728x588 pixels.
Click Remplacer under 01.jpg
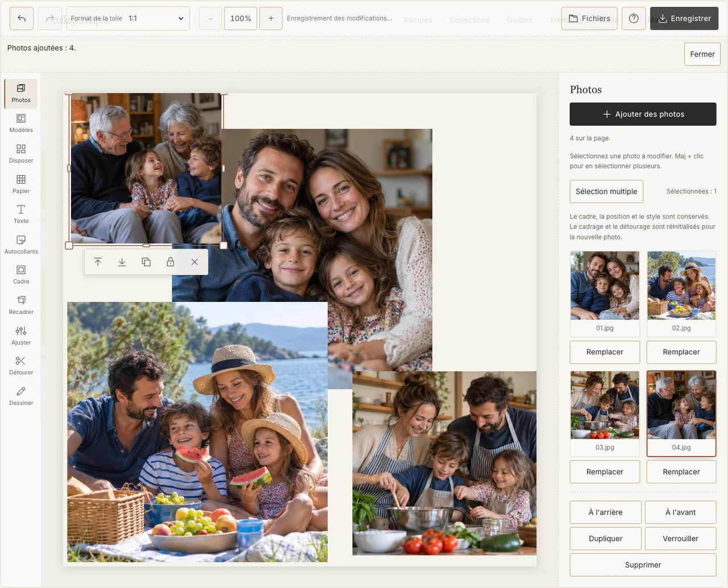pyautogui.click(x=605, y=352)
